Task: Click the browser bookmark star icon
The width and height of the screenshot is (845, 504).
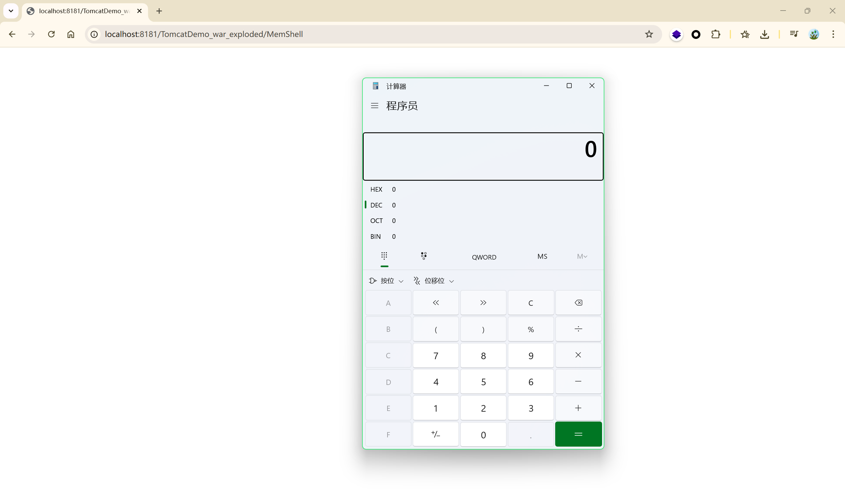Action: click(649, 34)
